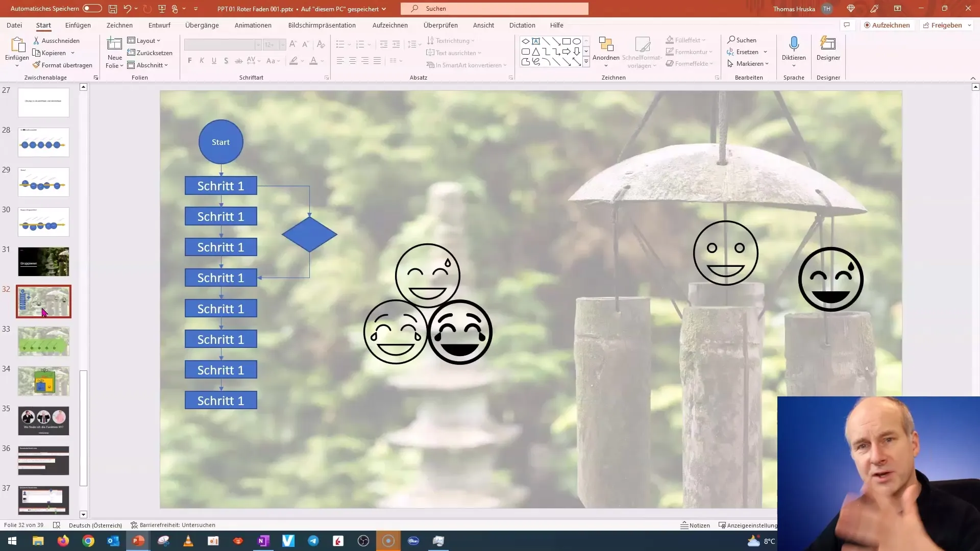The height and width of the screenshot is (551, 980).
Task: Click the Anzeigeeinstellungen button
Action: pyautogui.click(x=748, y=525)
